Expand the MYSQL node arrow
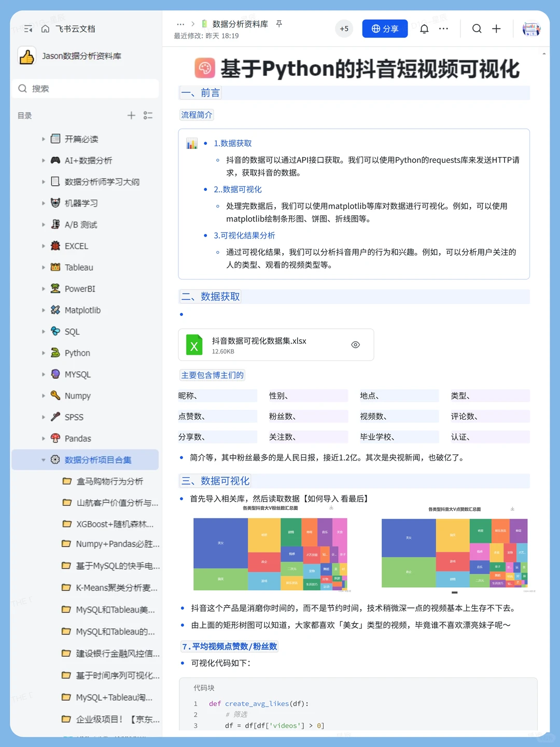This screenshot has width=560, height=747. click(x=44, y=374)
